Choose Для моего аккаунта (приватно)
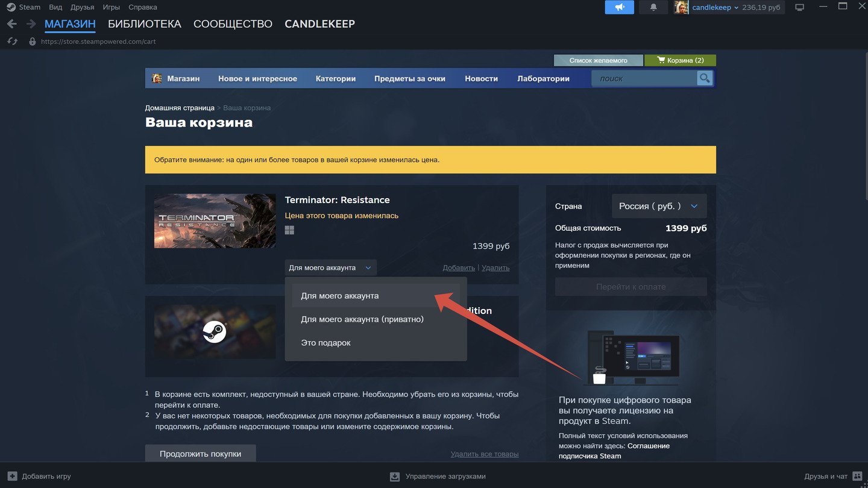The height and width of the screenshot is (488, 868). [376, 319]
